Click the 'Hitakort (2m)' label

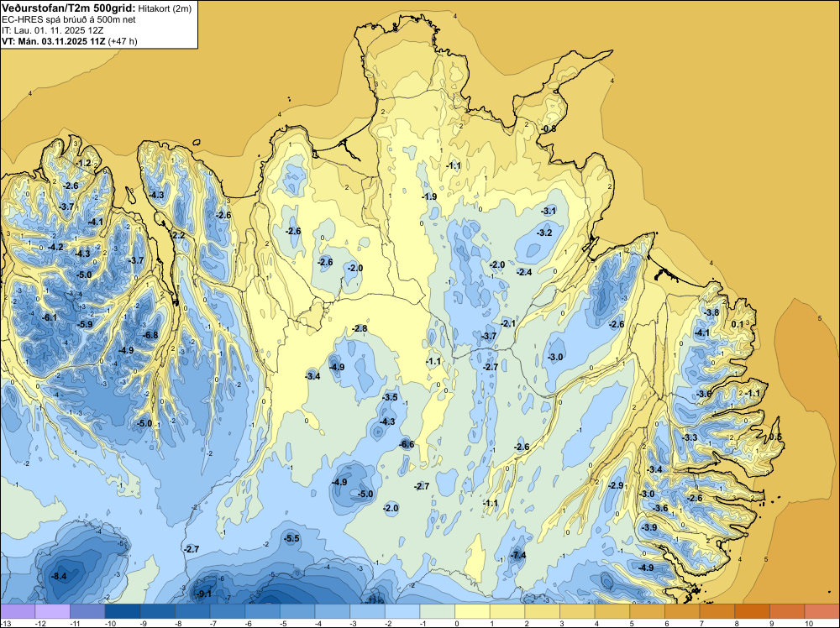[x=165, y=8]
